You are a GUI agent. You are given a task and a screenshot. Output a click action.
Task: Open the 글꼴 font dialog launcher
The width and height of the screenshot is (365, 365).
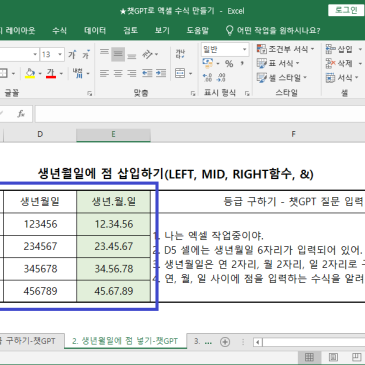90,94
